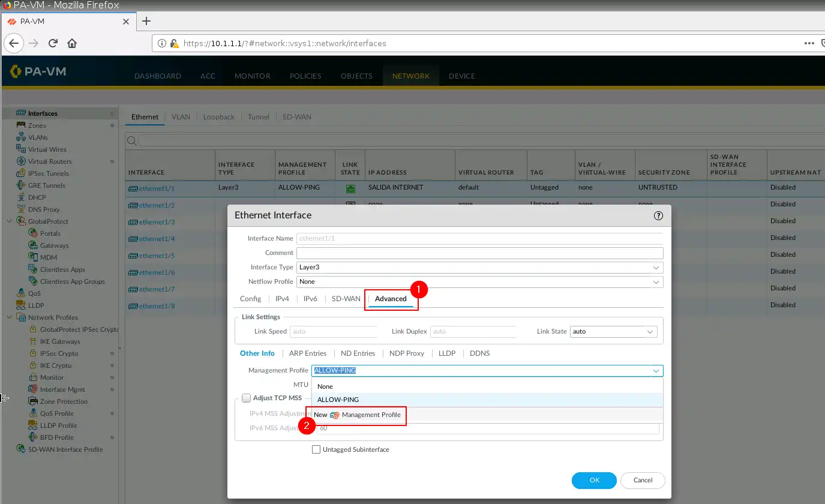The height and width of the screenshot is (504, 825).
Task: Click the Firefox back arrow
Action: coord(14,43)
